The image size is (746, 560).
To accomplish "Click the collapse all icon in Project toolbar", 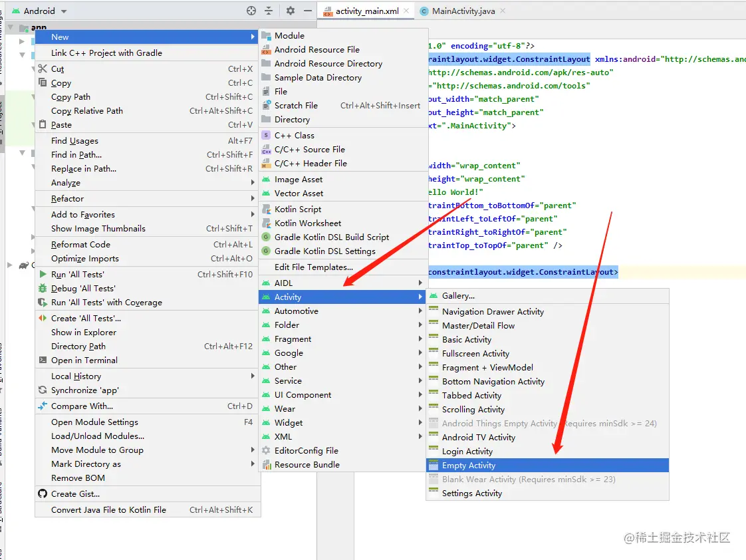I will tap(269, 11).
